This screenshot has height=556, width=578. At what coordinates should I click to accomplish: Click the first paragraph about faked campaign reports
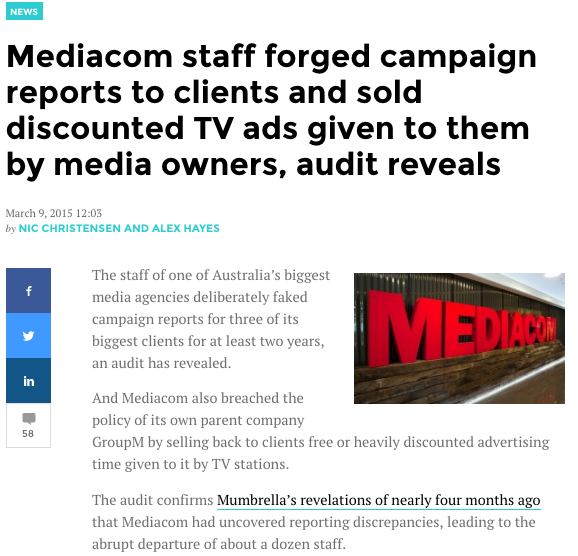[211, 319]
